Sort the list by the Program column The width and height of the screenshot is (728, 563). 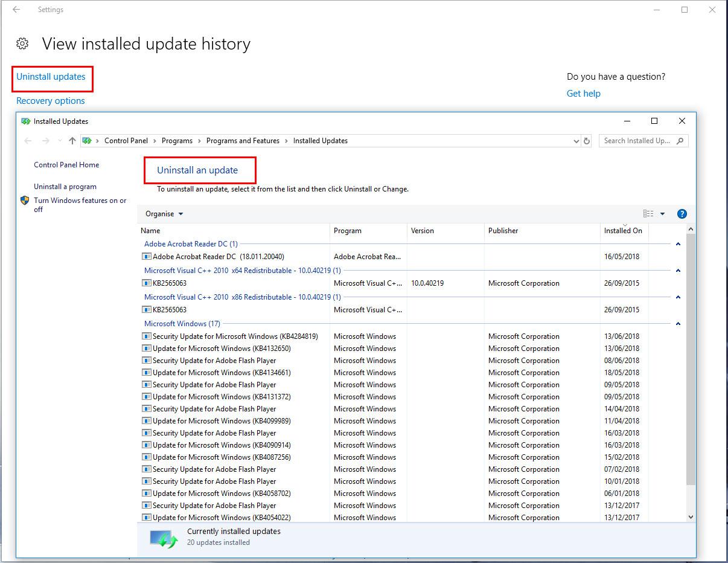[x=369, y=231]
